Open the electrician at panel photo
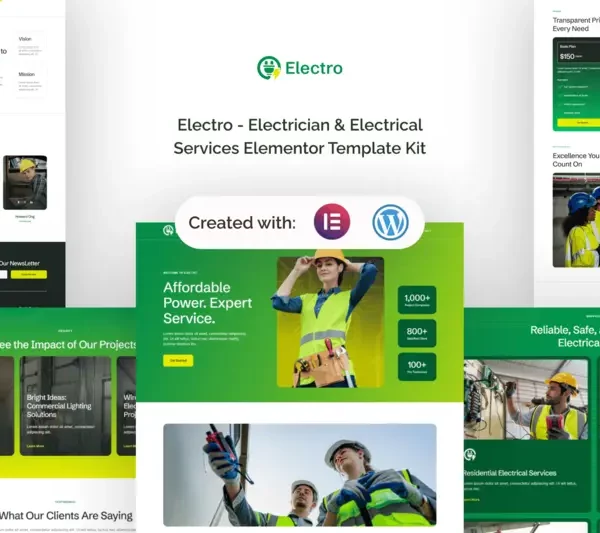The height and width of the screenshot is (533, 600). pos(526,399)
